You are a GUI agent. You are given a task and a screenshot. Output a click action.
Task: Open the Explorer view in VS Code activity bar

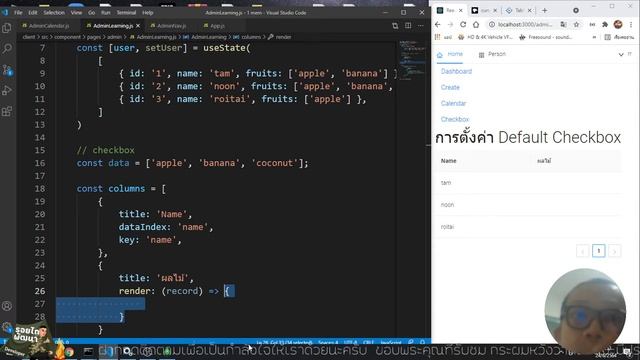tap(7, 28)
